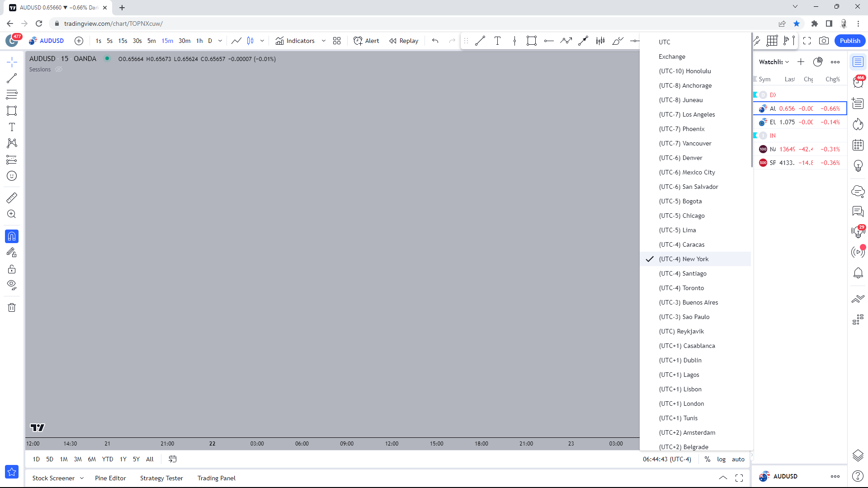Open the Measure ruler tool

pyautogui.click(x=12, y=197)
